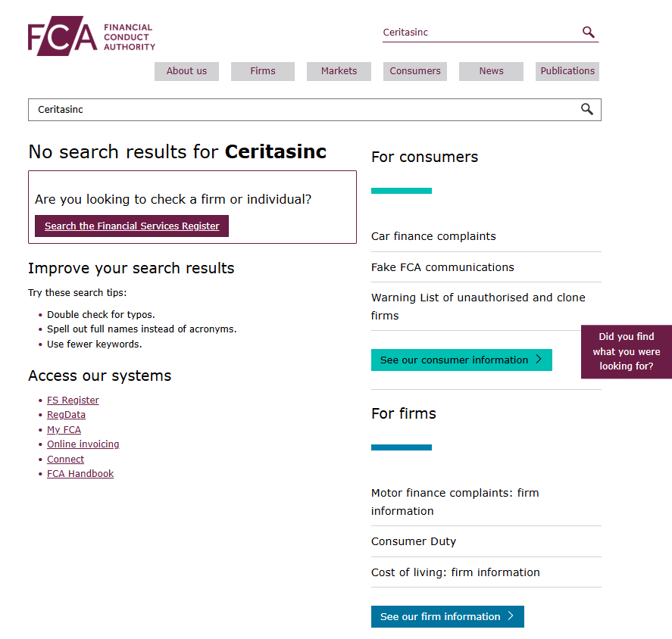Click the chevron on 'See our consumer information'
Viewport: 672px width, 639px height.
coord(539,360)
